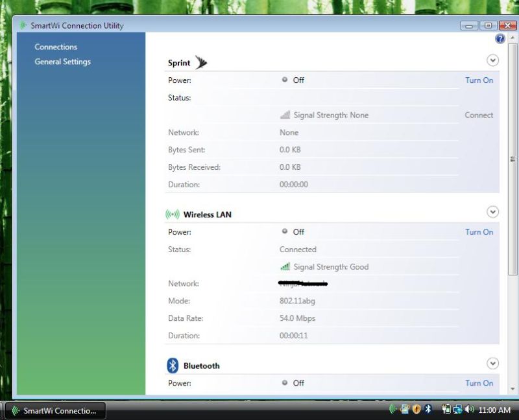The image size is (519, 420).
Task: Collapse the Wireless LAN section chevron
Action: pyautogui.click(x=492, y=212)
